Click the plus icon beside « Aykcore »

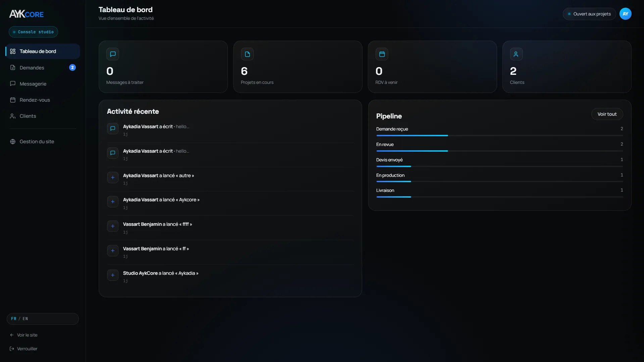tap(113, 202)
